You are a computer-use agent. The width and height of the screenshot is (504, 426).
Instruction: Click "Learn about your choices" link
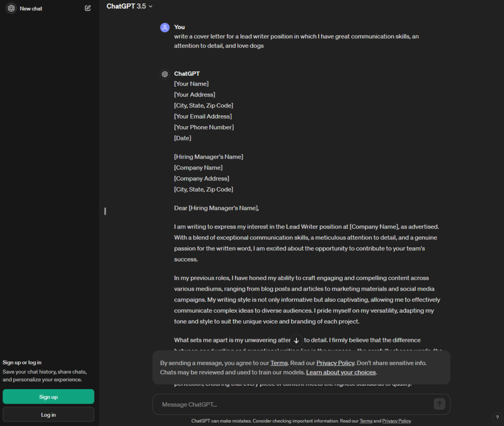coord(341,372)
